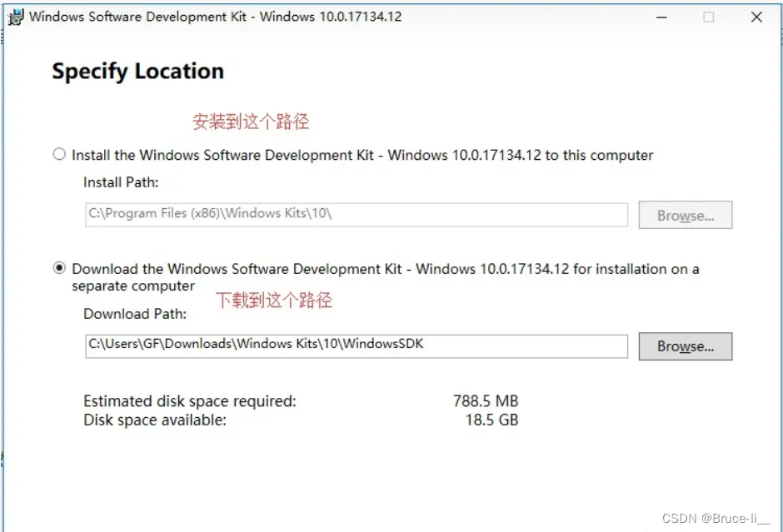Screen dimensions: 783x532
Task: Close the Windows SDK setup window
Action: coord(756,17)
